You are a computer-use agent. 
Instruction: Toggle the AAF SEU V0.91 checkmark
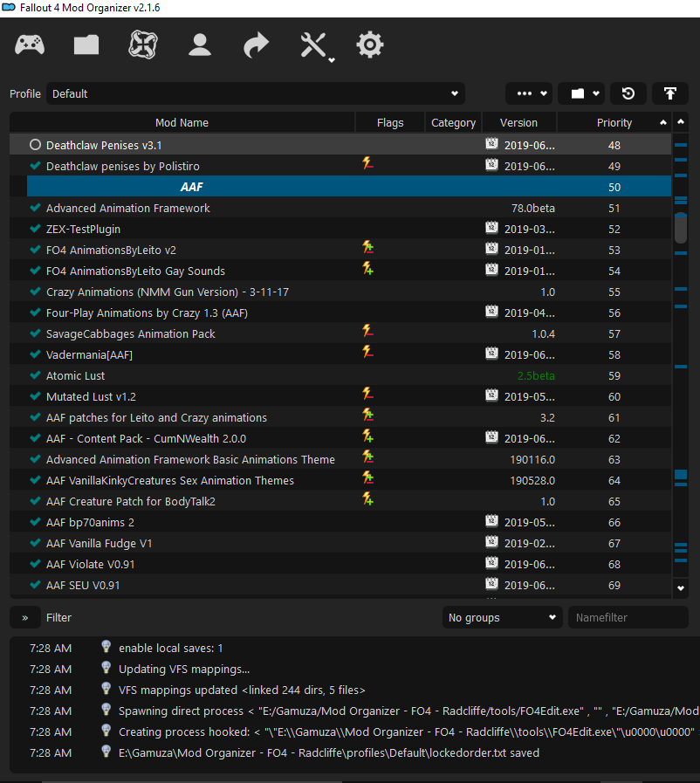coord(35,585)
